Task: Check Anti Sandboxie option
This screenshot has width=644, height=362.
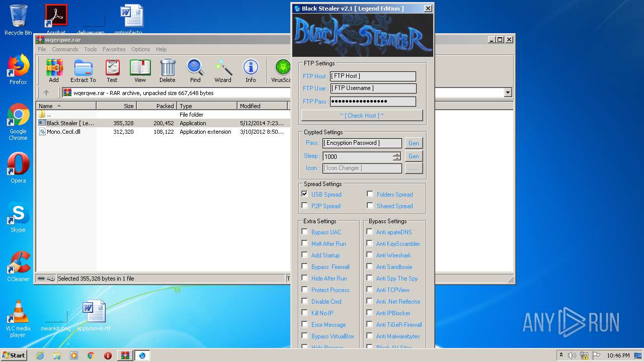Action: [x=369, y=266]
